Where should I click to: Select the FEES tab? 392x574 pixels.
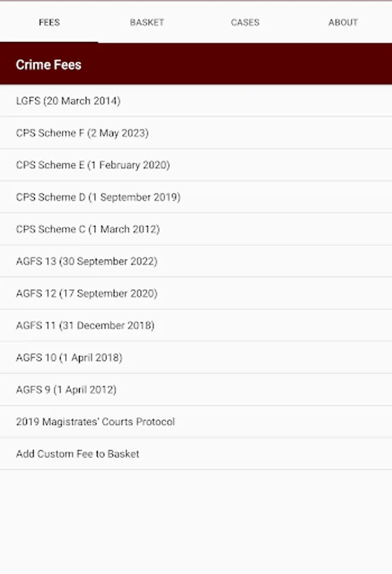coord(49,22)
